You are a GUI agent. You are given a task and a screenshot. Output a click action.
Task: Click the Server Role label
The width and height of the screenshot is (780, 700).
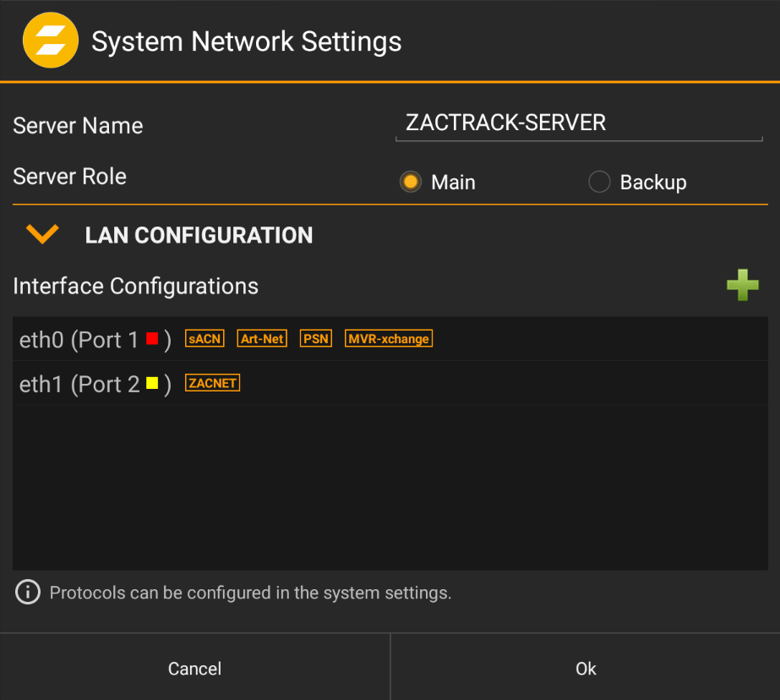[x=69, y=177]
